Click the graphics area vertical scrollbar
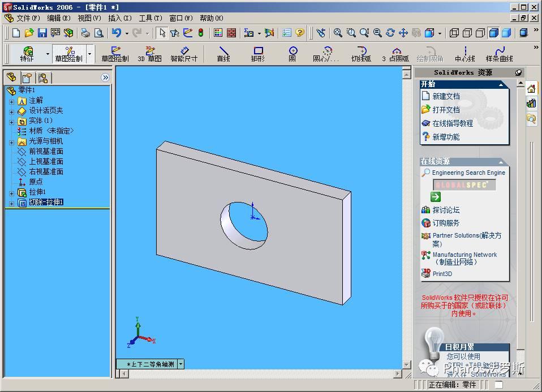The image size is (542, 392). [406, 219]
